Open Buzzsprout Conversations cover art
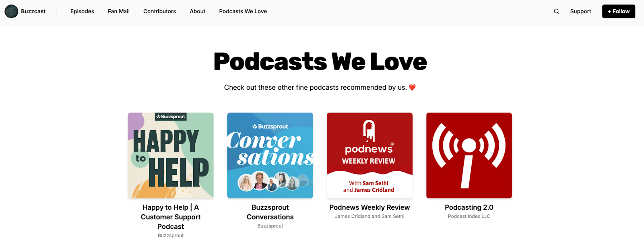Image resolution: width=644 pixels, height=246 pixels. 270,156
